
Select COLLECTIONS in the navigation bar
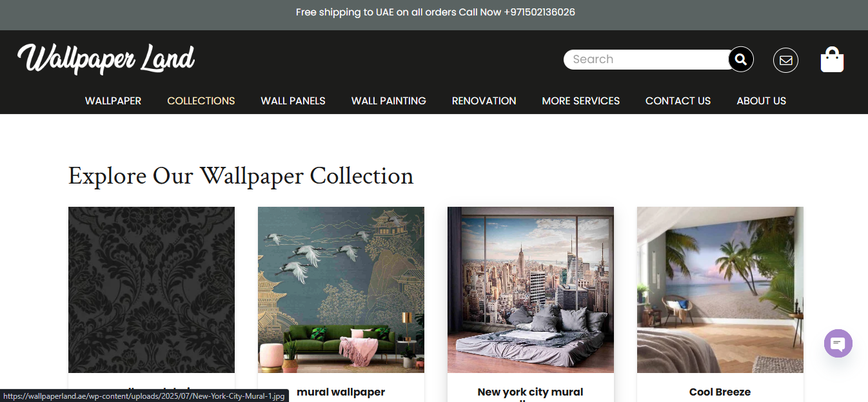201,100
